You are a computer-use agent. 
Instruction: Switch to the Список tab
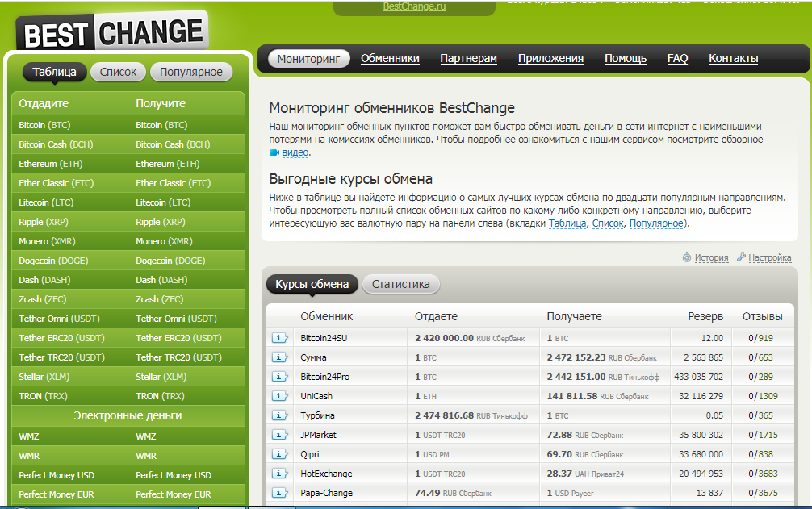point(118,72)
